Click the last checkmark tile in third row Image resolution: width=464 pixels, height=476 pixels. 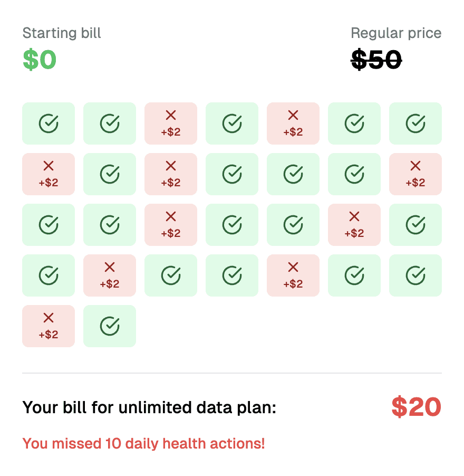pos(415,225)
